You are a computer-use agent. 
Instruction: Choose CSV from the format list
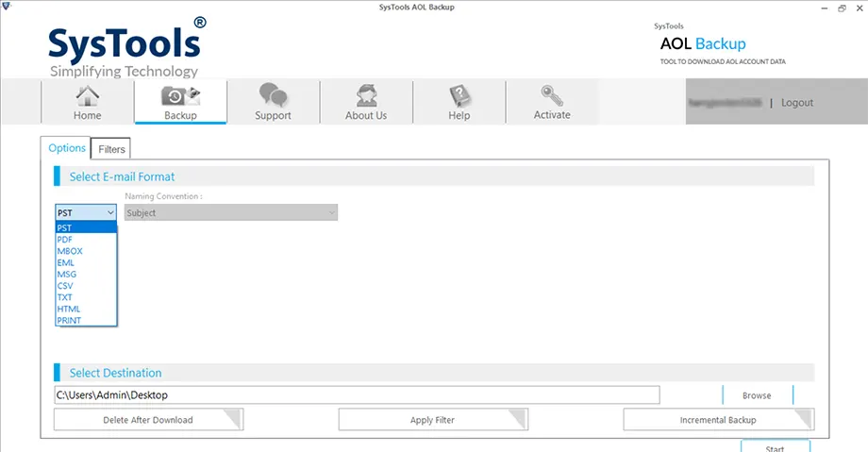click(x=86, y=286)
